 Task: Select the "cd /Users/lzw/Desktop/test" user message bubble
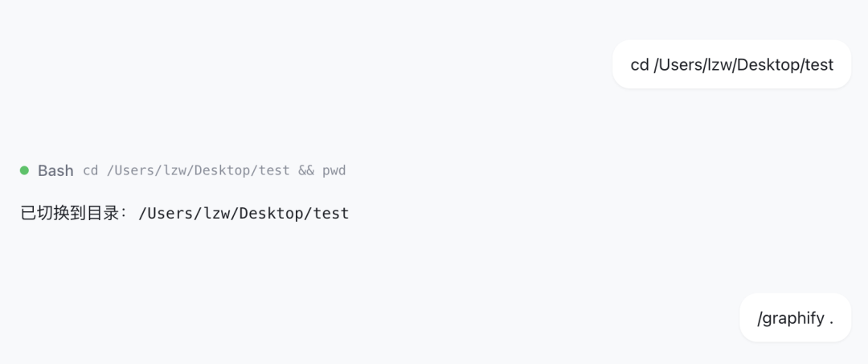click(731, 64)
